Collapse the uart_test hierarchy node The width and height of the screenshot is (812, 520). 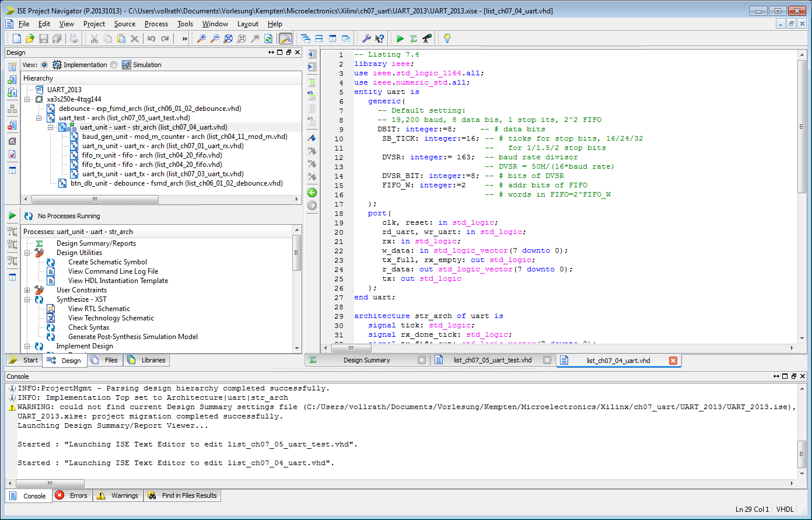(x=38, y=118)
